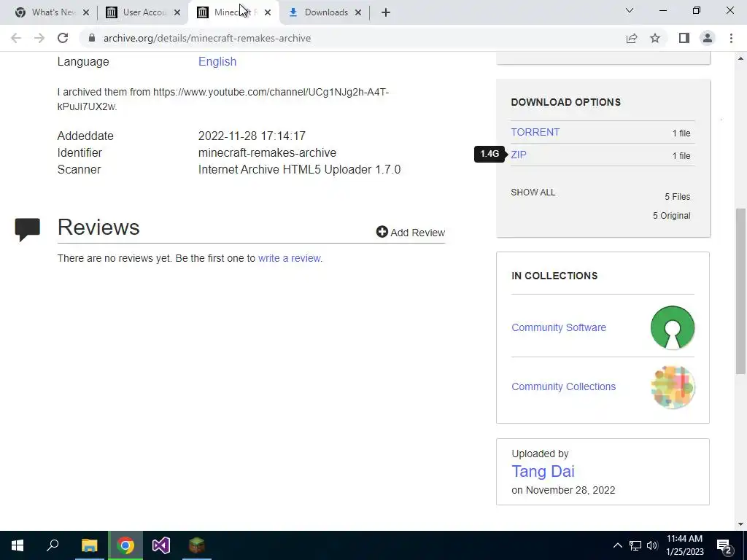Share this page via the share icon

pos(632,38)
